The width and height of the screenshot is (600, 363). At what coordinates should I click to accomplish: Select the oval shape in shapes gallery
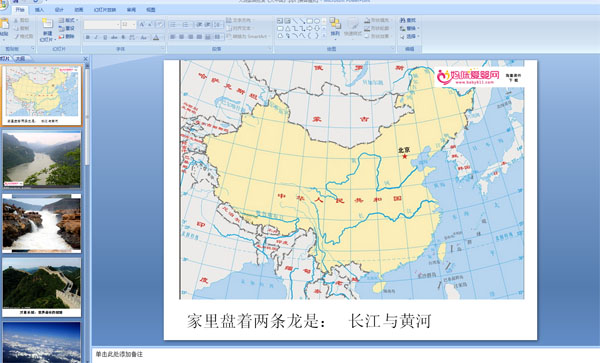(x=316, y=21)
